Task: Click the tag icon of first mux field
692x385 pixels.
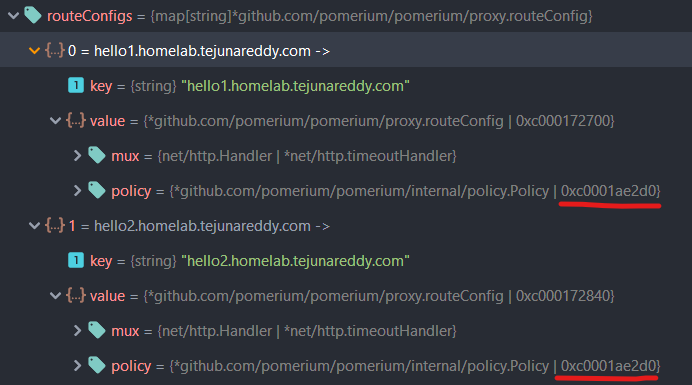Action: (x=97, y=155)
